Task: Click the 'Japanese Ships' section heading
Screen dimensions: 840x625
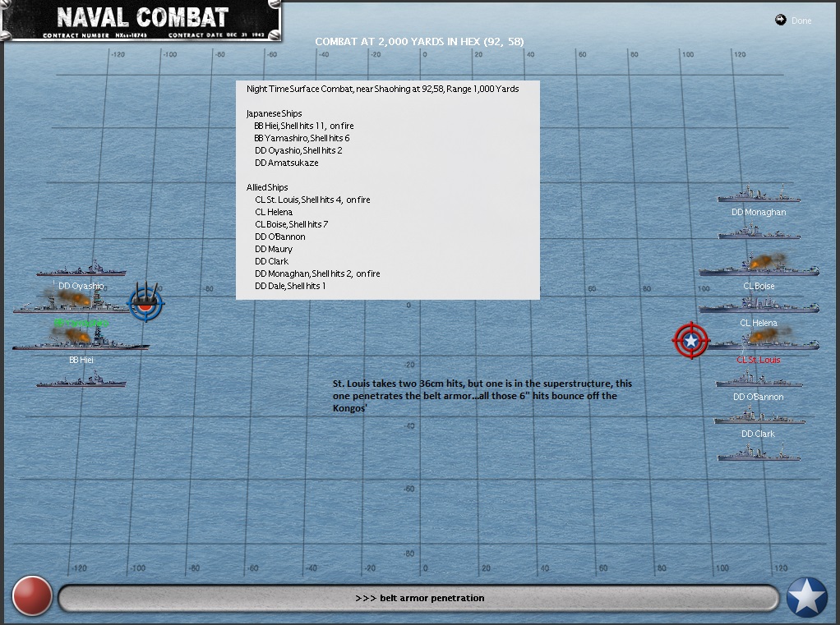Action: coord(274,113)
